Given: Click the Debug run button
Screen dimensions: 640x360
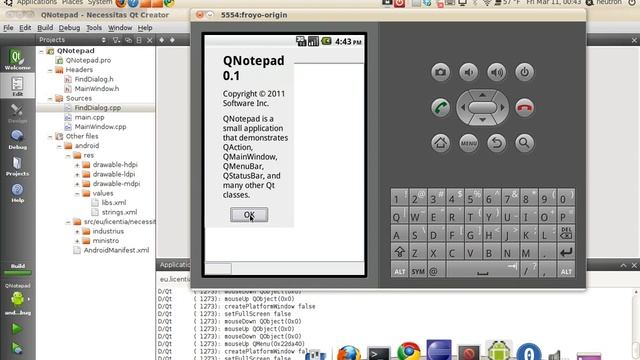Looking at the screenshot, I should (x=17, y=348).
